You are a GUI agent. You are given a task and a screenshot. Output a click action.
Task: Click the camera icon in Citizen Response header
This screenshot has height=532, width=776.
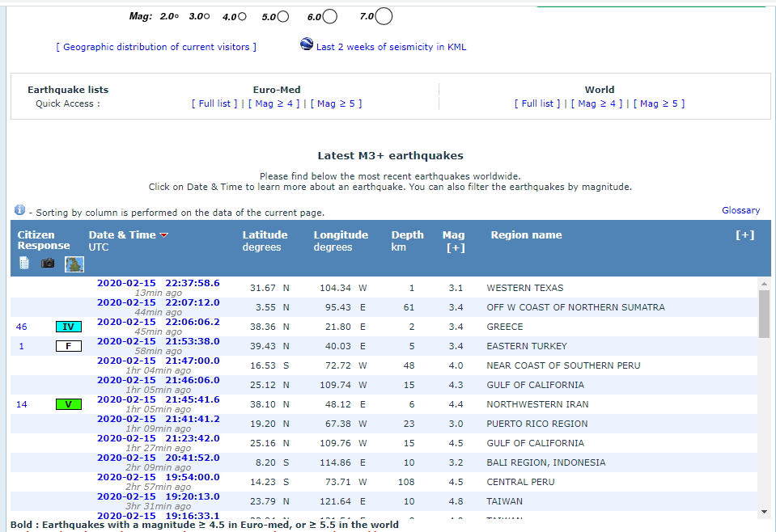point(48,263)
